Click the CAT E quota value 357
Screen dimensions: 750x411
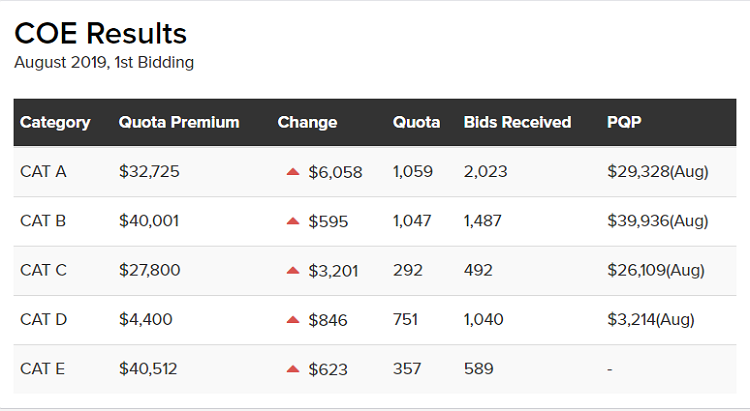[x=407, y=368]
